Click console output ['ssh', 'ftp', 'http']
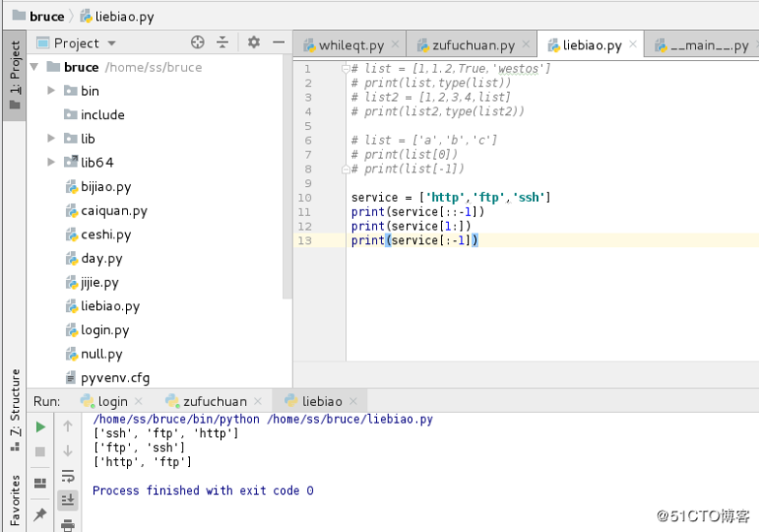The width and height of the screenshot is (759, 532). 166,433
